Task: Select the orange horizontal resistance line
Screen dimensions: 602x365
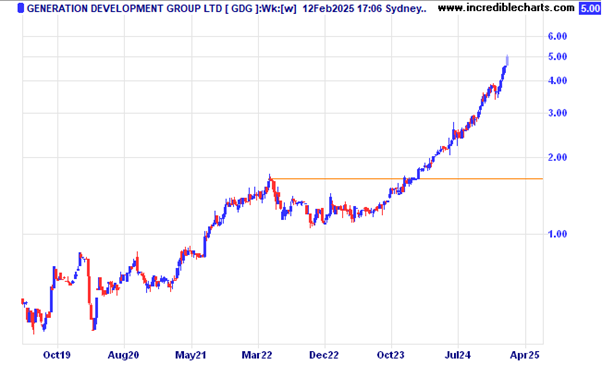Action: (x=407, y=179)
